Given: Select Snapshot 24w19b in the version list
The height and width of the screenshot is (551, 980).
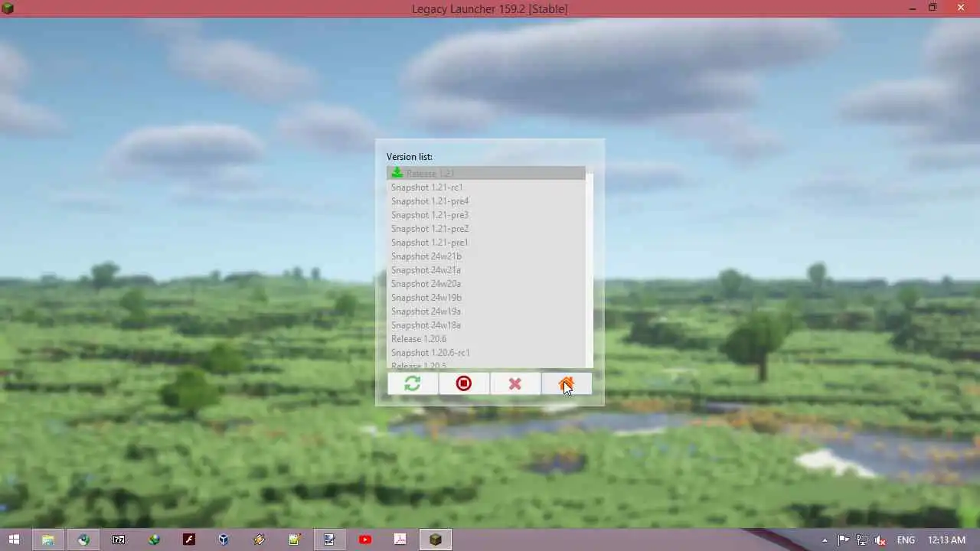Looking at the screenshot, I should tap(486, 298).
